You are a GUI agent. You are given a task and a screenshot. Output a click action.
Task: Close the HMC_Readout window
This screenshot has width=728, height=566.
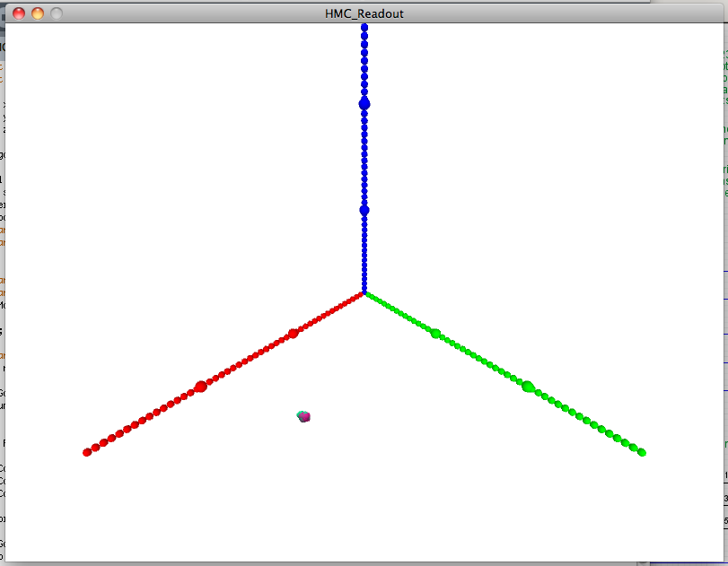pos(19,13)
